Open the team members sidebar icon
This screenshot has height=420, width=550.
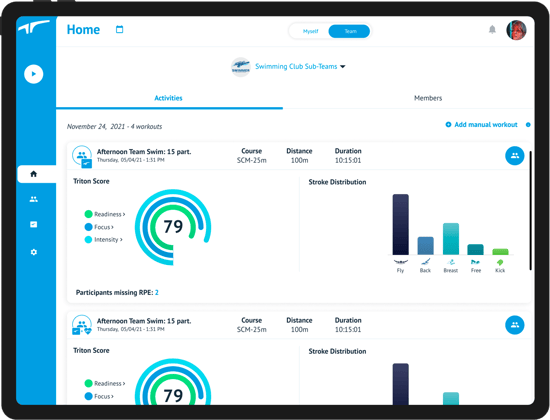[34, 199]
